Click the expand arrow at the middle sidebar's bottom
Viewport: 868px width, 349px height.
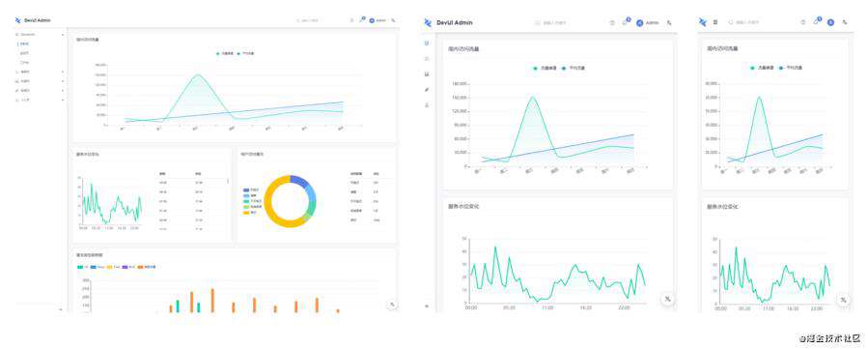pyautogui.click(x=427, y=305)
